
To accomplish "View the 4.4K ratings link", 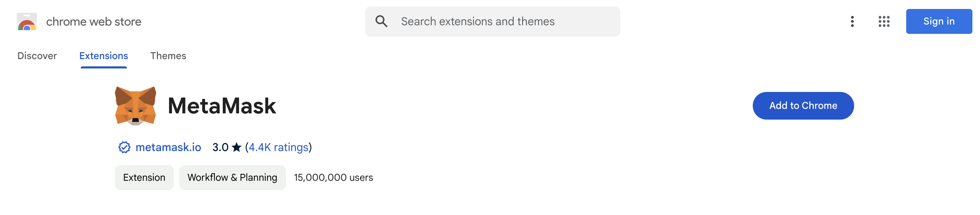I will pyautogui.click(x=279, y=147).
